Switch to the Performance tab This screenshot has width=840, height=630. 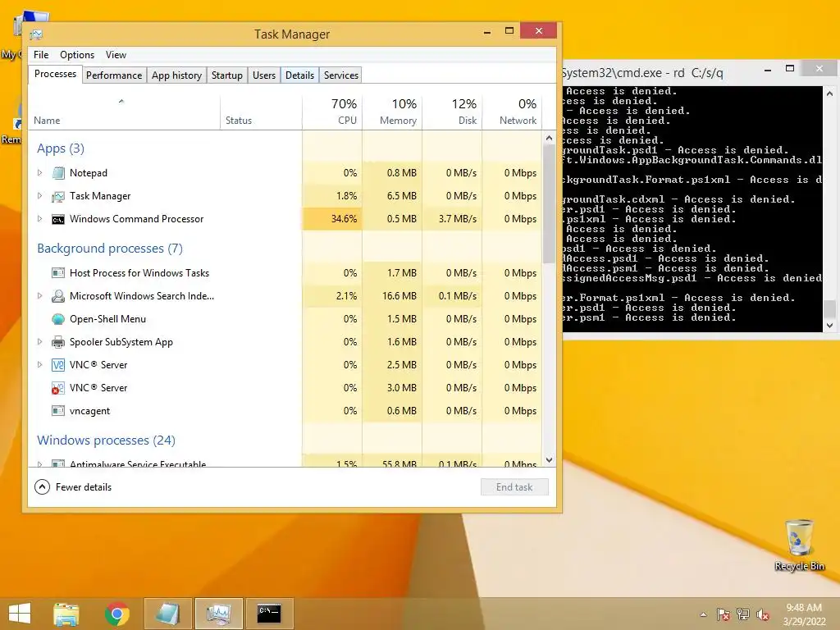point(114,75)
